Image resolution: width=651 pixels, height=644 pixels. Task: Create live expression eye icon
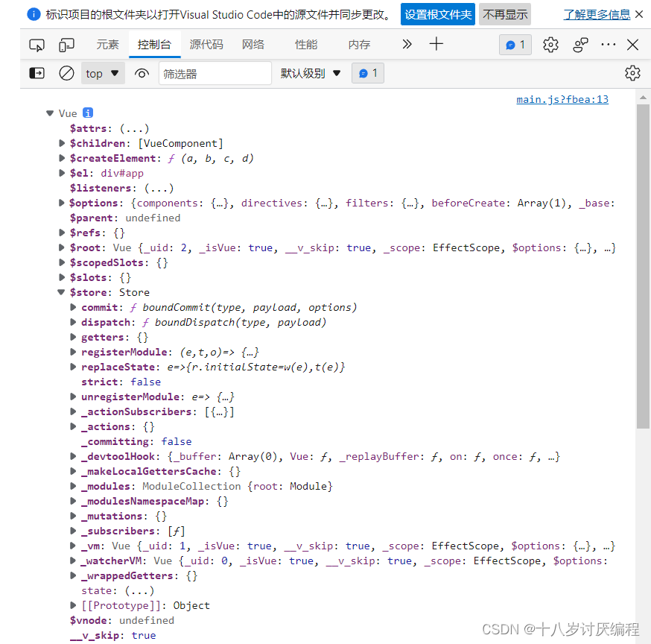coord(142,74)
